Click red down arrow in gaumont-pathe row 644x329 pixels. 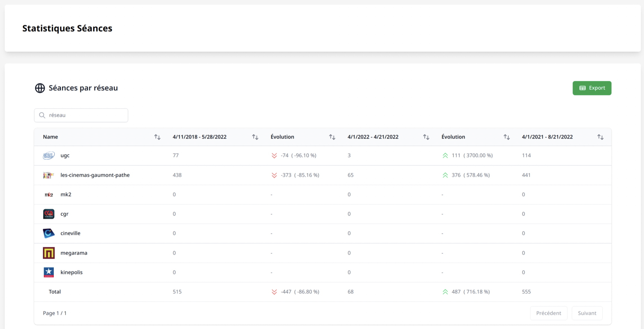pyautogui.click(x=274, y=175)
